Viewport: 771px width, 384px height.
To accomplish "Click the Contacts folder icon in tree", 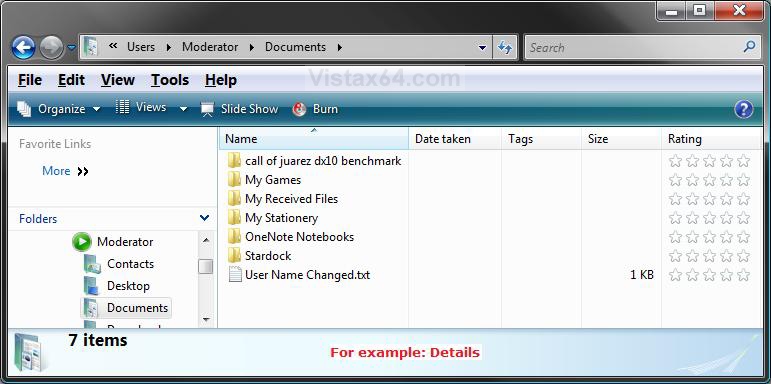I will [x=92, y=264].
